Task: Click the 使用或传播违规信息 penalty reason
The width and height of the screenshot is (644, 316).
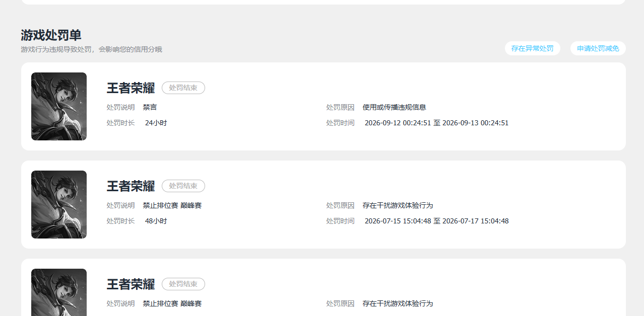Action: click(394, 107)
